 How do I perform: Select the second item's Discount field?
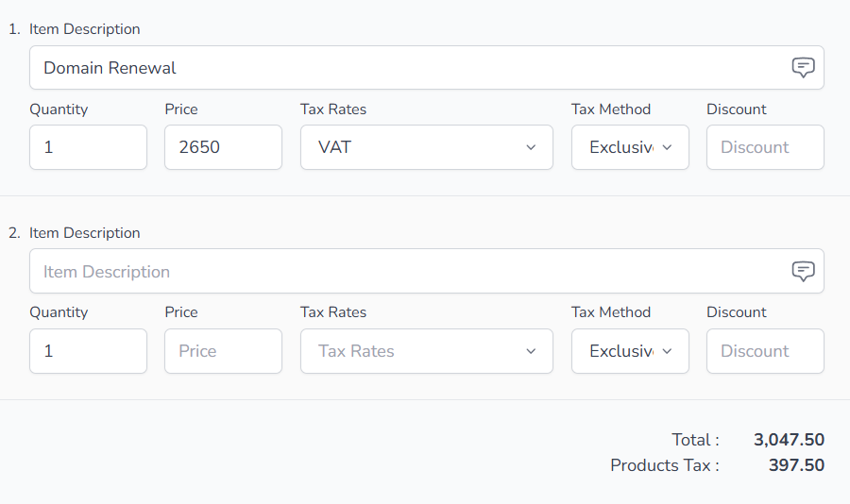[x=765, y=351]
